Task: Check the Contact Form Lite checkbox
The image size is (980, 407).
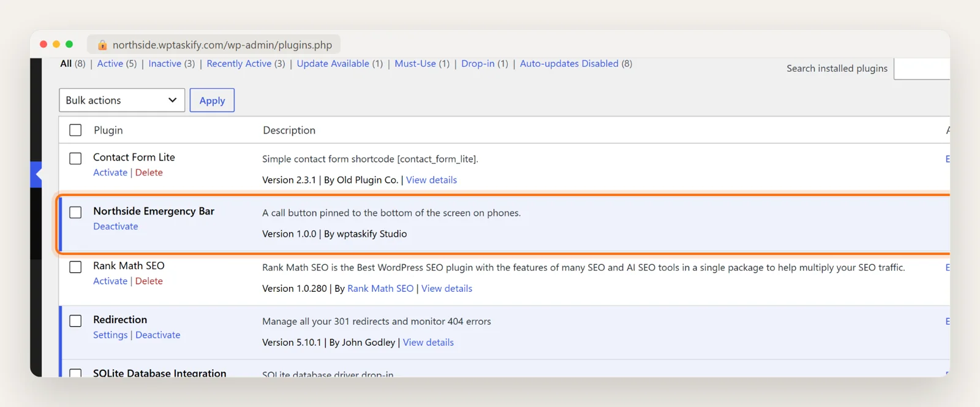Action: [75, 158]
